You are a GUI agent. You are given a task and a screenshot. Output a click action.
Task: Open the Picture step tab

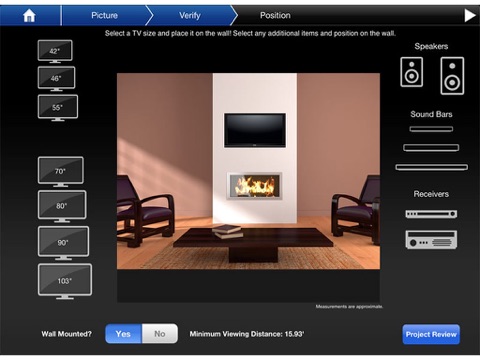[x=104, y=15]
